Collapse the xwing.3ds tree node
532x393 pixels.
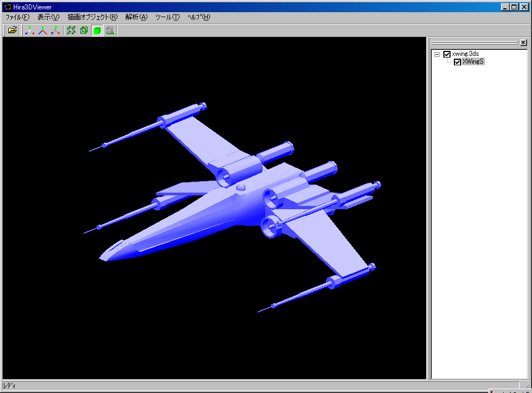coord(437,54)
